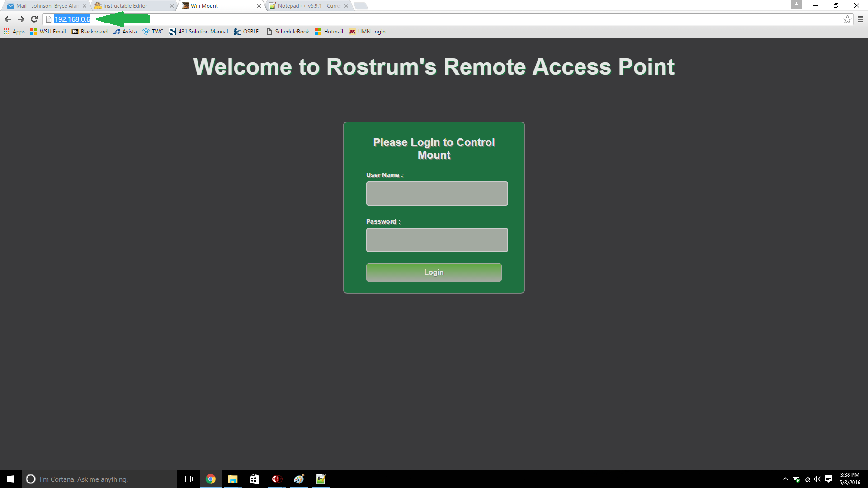Click the page icon in the address bar
Image resolution: width=868 pixels, height=488 pixels.
pyautogui.click(x=49, y=19)
